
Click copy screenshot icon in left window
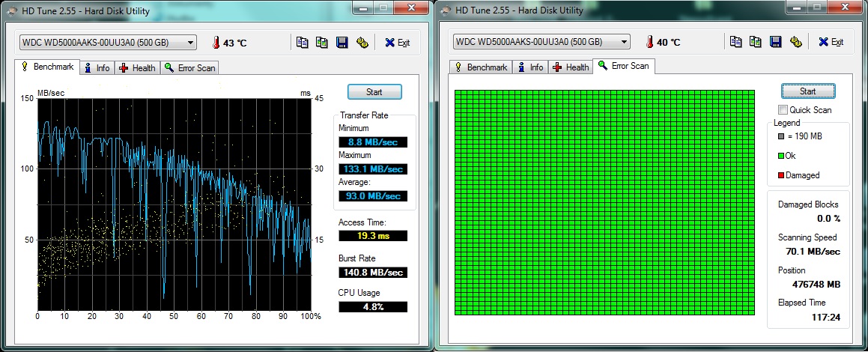point(322,43)
